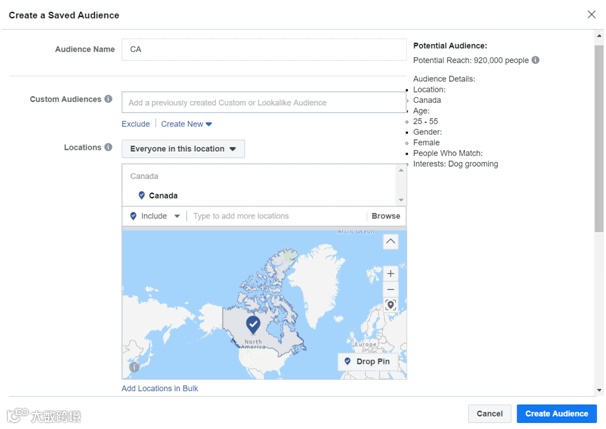Click the map info icon

[x=134, y=367]
